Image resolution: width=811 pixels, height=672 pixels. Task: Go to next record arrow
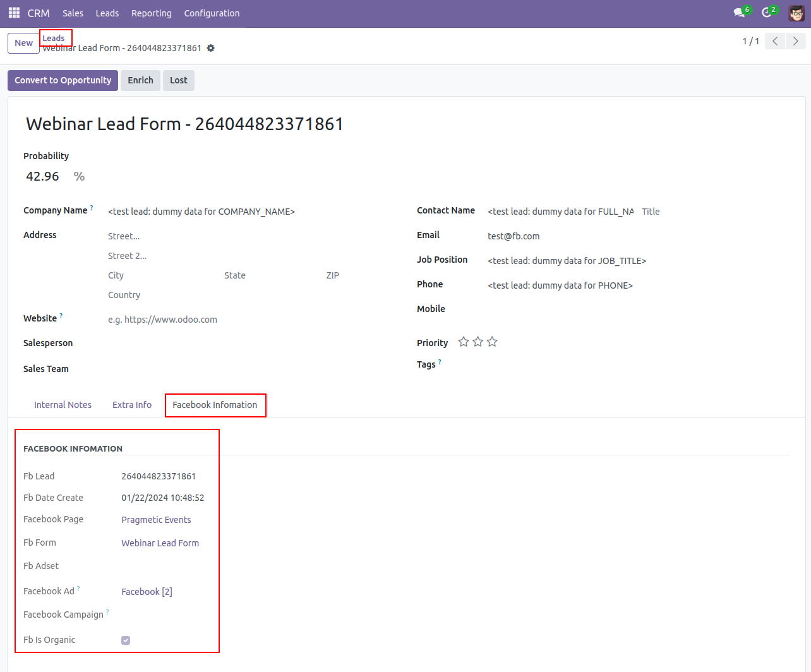(795, 41)
